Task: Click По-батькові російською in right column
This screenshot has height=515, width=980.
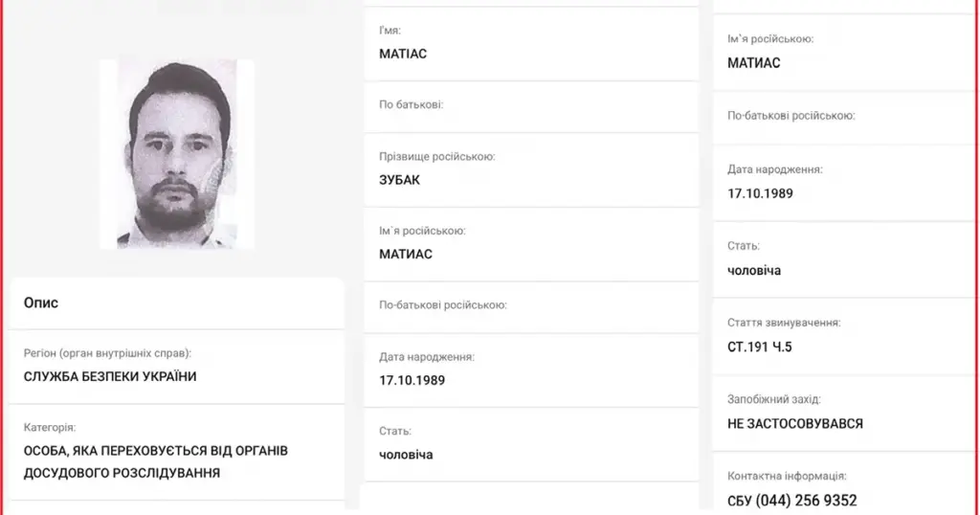Action: (791, 115)
